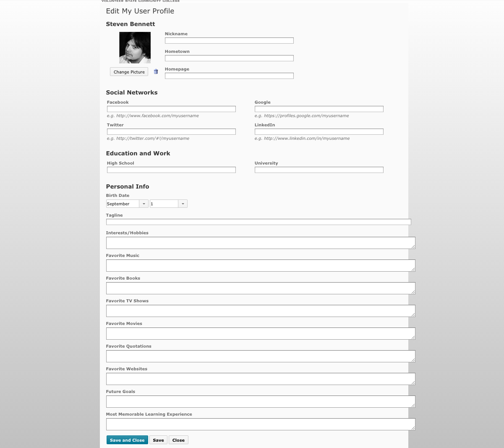Click the trash icon to delete picture
The width and height of the screenshot is (504, 448).
coord(156,72)
